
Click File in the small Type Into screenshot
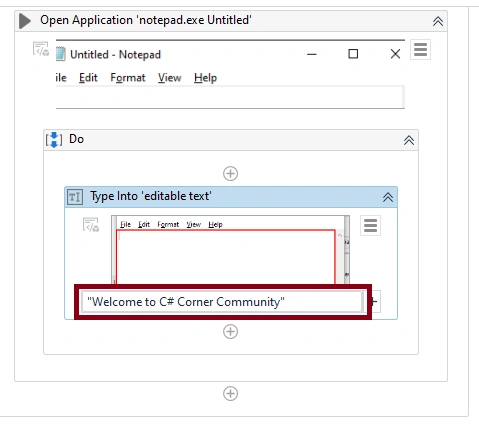click(x=125, y=224)
